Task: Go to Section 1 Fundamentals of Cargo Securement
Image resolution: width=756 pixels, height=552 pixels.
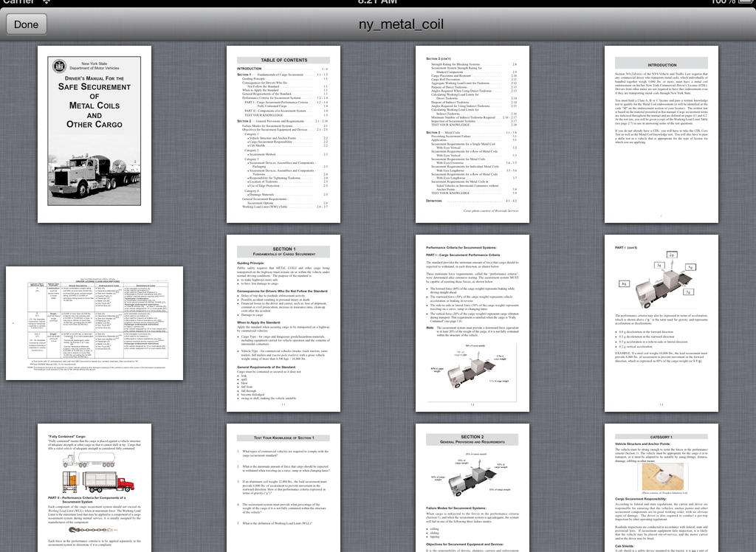Action: 283,323
